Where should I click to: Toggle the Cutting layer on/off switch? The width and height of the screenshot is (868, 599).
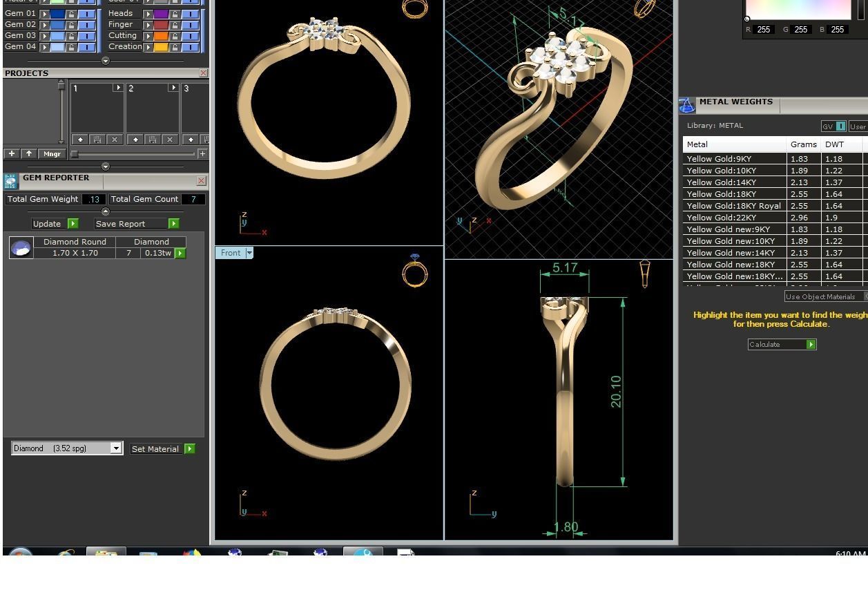191,36
